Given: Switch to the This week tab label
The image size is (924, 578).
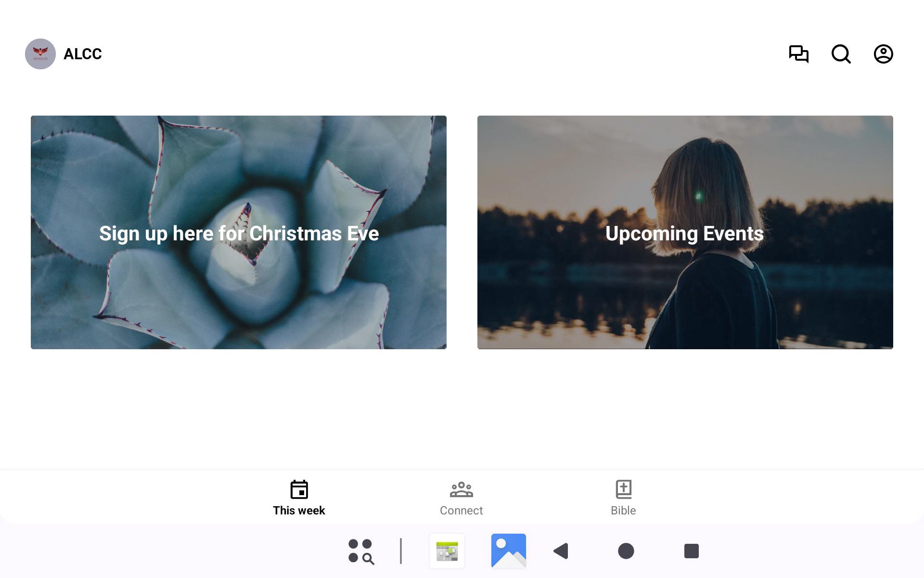Looking at the screenshot, I should tap(299, 511).
